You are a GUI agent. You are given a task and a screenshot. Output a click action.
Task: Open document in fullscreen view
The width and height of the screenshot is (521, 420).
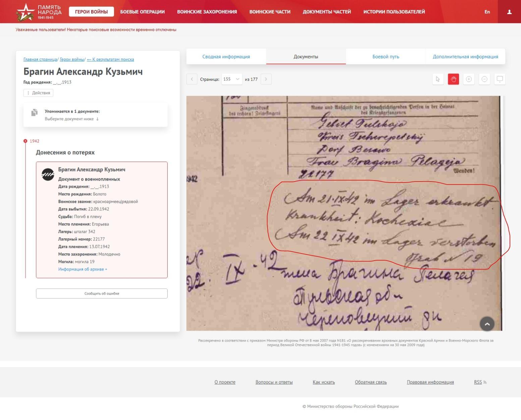pyautogui.click(x=500, y=79)
